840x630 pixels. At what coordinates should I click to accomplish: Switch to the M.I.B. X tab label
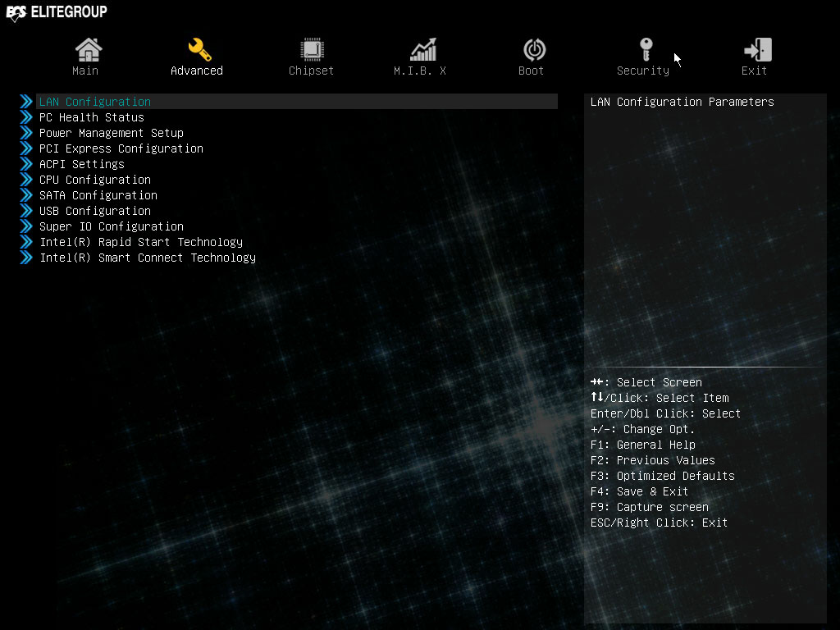point(420,71)
